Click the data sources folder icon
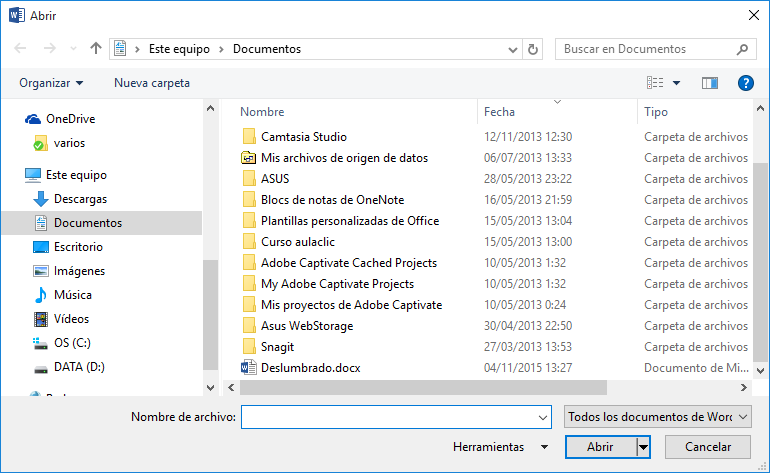 (x=248, y=158)
